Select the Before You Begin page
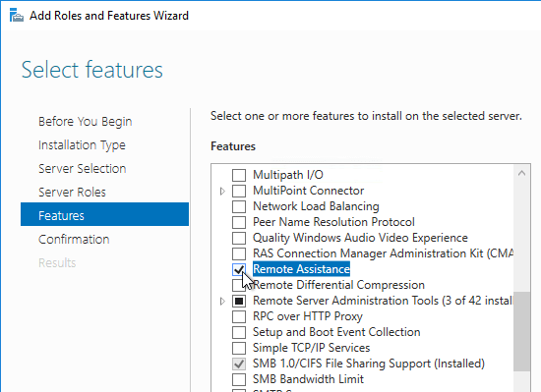This screenshot has width=541, height=392. pos(86,122)
